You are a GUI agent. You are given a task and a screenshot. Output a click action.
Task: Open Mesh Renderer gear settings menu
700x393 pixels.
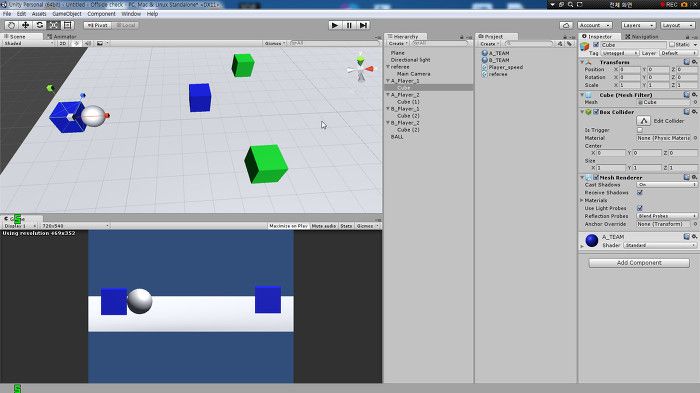(694, 177)
